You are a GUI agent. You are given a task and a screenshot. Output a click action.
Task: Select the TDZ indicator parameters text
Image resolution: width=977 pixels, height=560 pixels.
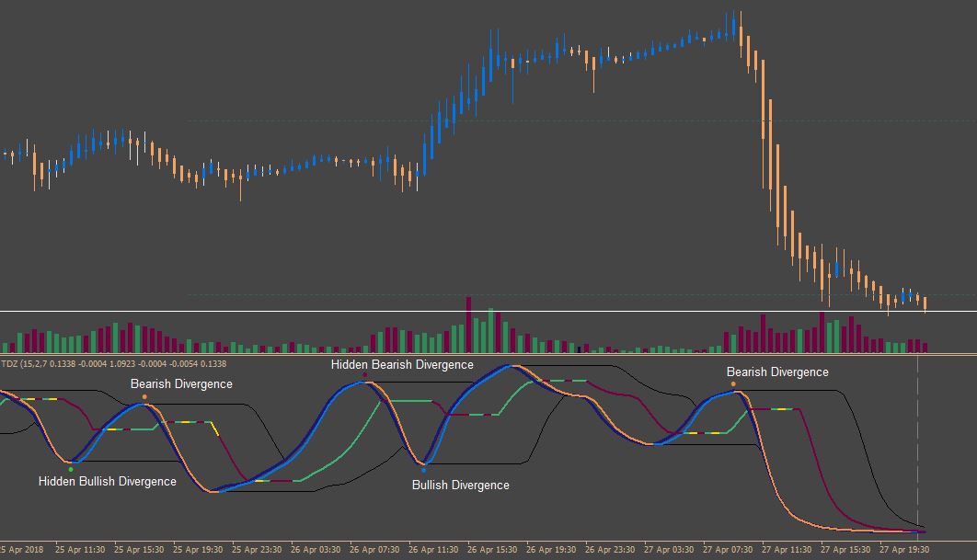coord(114,364)
